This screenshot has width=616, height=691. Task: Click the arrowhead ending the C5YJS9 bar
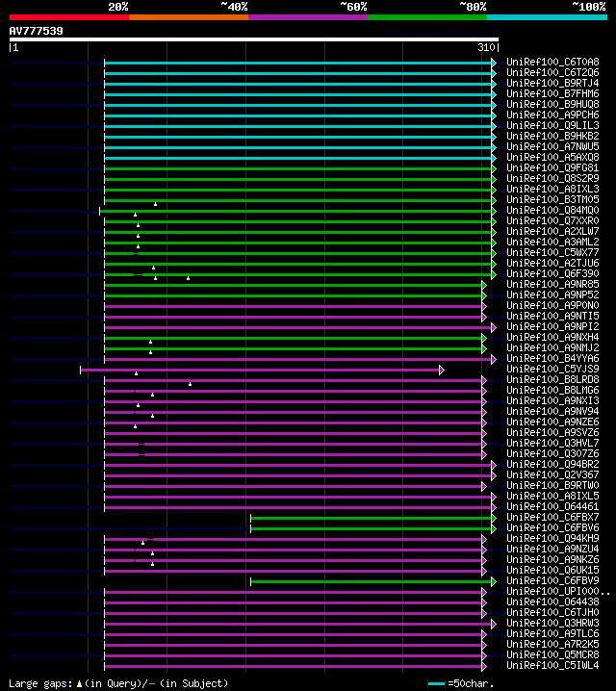coord(442,370)
